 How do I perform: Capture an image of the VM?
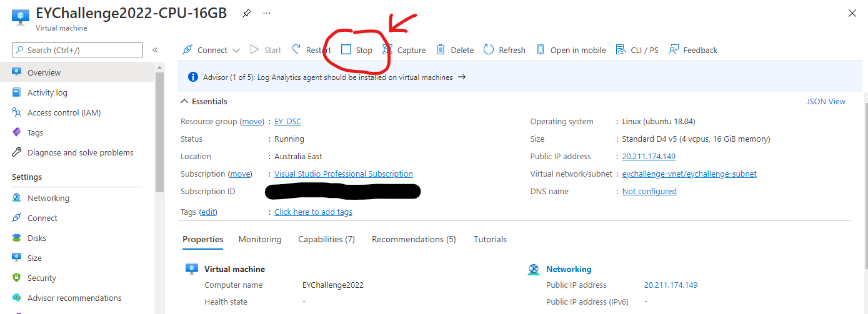click(x=404, y=50)
